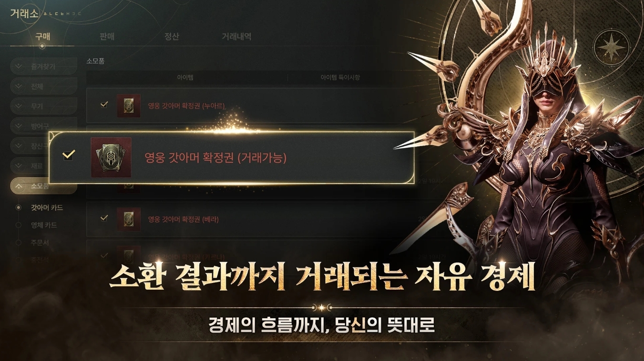The height and width of the screenshot is (361, 644).
Task: Toggle the checkmark on the 베라 row
Action: [x=104, y=218]
